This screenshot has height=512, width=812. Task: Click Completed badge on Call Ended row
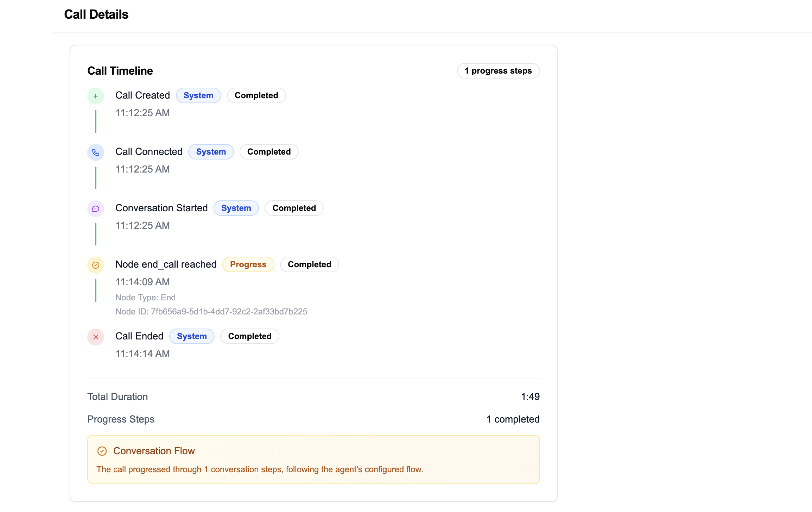point(250,336)
